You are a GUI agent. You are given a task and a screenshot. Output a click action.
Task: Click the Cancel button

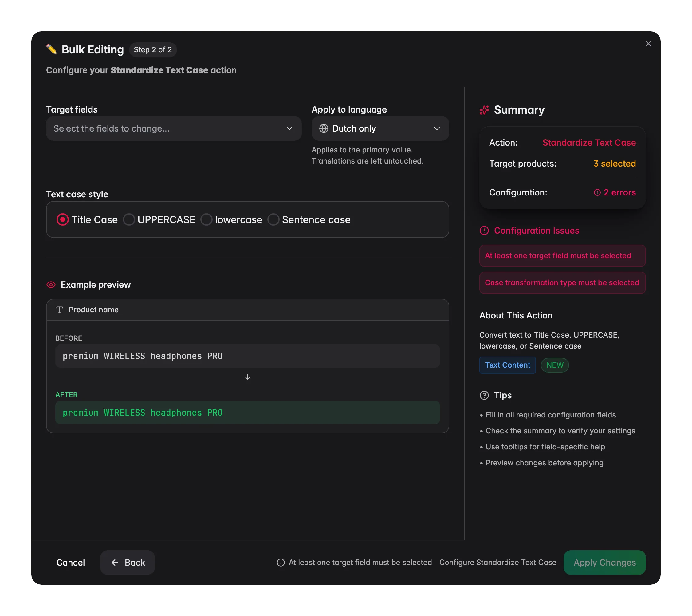point(70,563)
